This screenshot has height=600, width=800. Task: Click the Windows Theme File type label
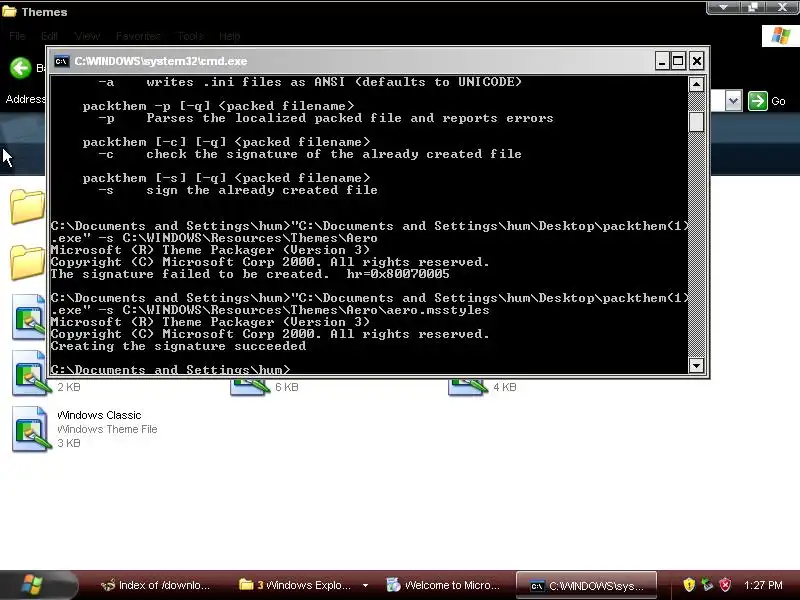(x=107, y=429)
